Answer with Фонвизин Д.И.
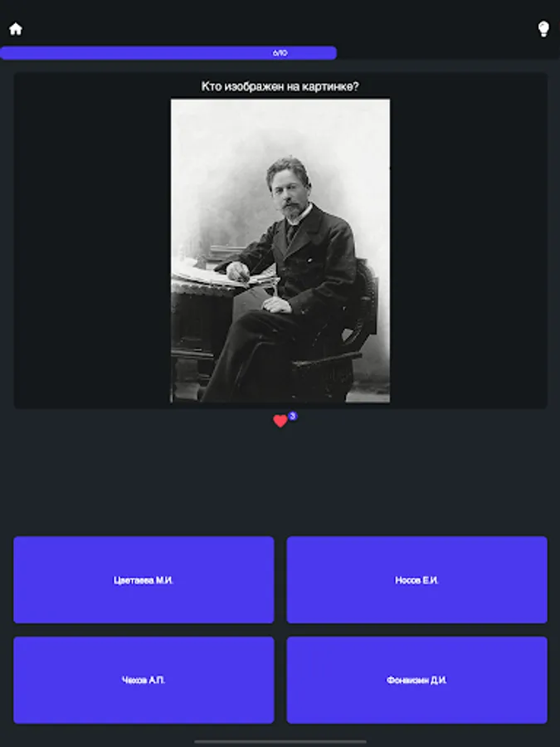The height and width of the screenshot is (747, 560). tap(416, 681)
